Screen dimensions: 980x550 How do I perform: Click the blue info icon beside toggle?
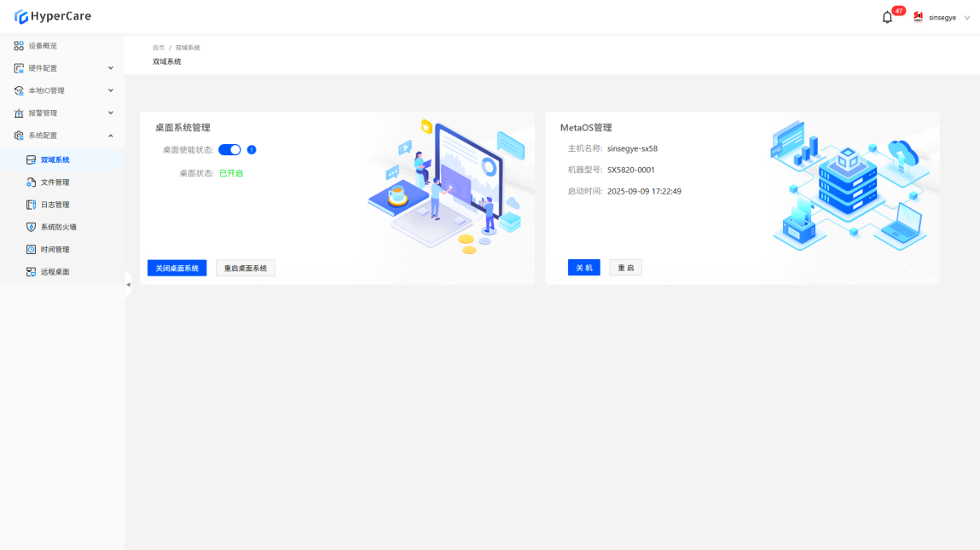tap(252, 150)
